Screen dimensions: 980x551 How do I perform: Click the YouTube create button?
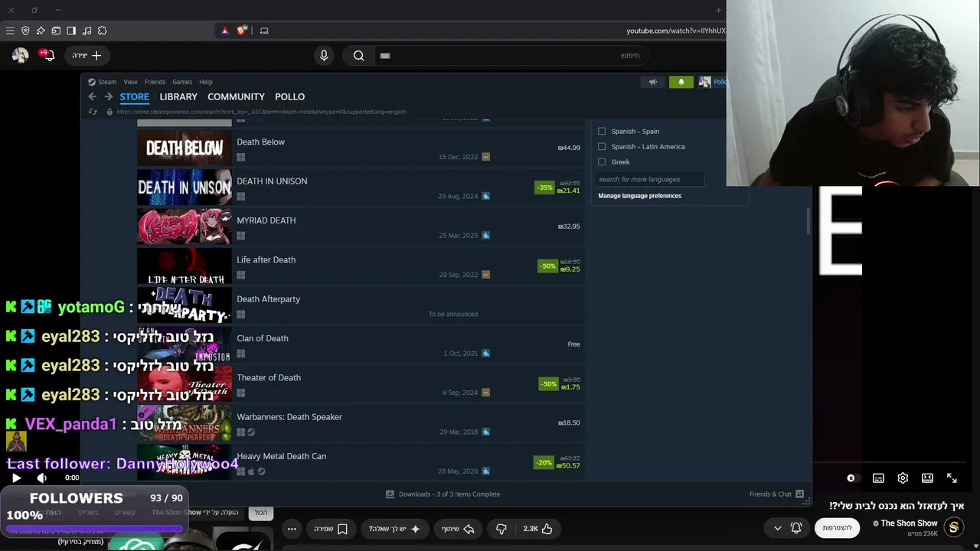87,55
